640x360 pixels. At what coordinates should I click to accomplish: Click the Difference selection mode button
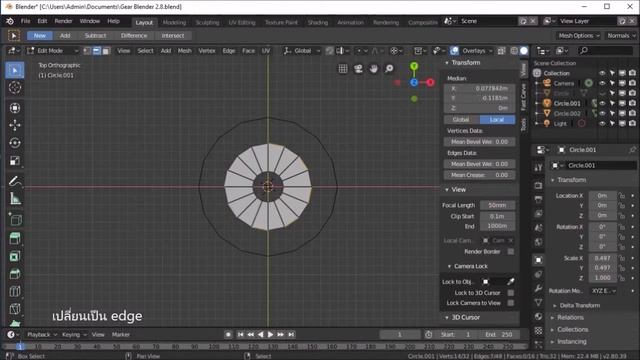tap(134, 36)
